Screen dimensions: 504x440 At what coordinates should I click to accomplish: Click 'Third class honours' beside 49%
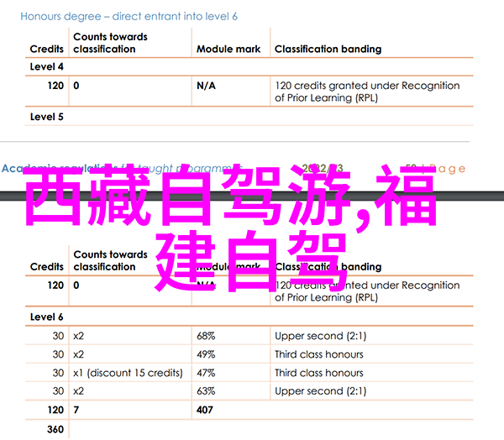319,354
